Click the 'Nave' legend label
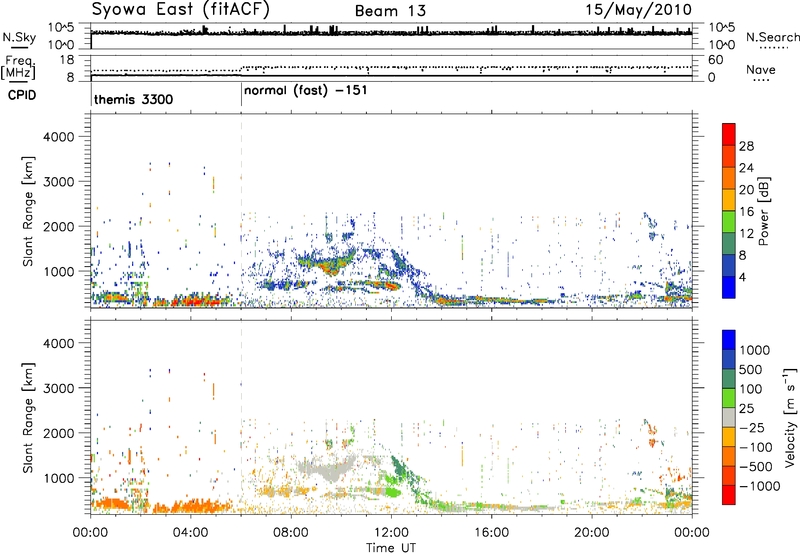 pos(761,69)
